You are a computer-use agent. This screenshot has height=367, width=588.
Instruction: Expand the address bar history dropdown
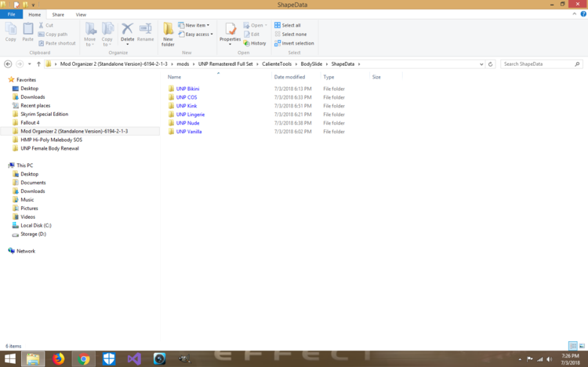click(x=481, y=64)
